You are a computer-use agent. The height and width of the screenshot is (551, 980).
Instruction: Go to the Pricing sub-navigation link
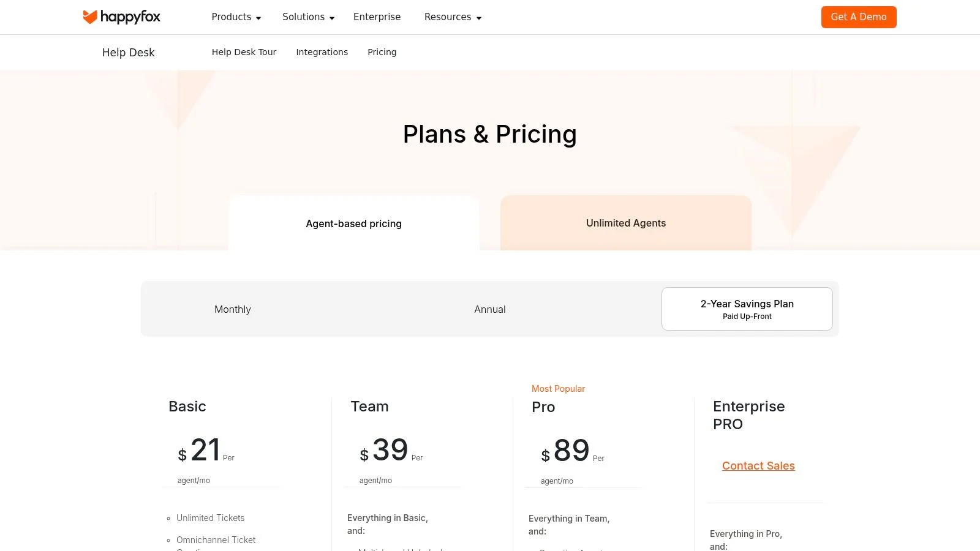coord(382,52)
